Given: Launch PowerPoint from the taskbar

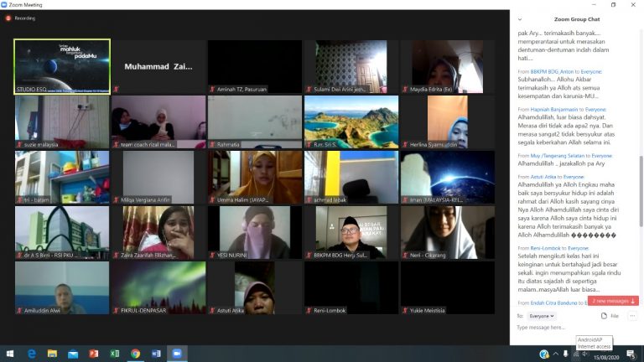Looking at the screenshot, I should click(x=94, y=354).
